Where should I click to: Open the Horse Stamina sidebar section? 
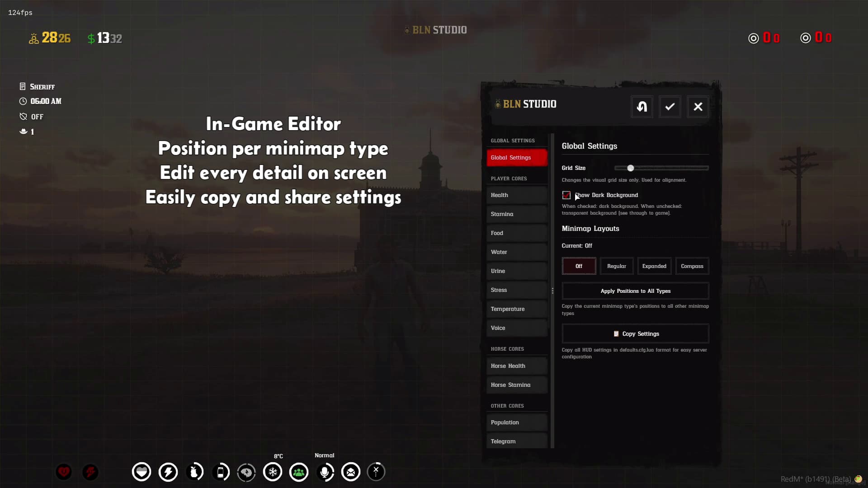(516, 385)
